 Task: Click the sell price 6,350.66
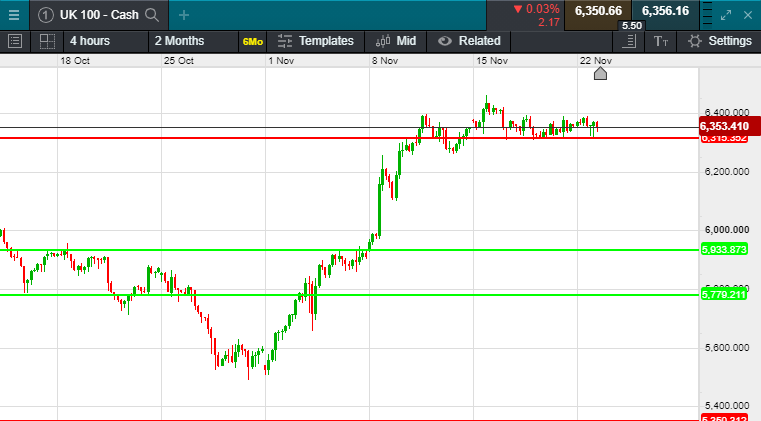pyautogui.click(x=598, y=12)
